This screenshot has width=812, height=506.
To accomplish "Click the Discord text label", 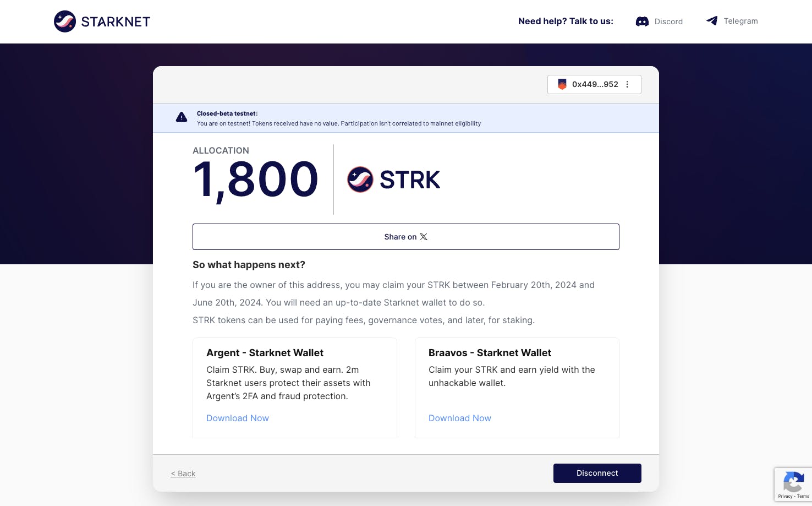I will [x=668, y=21].
